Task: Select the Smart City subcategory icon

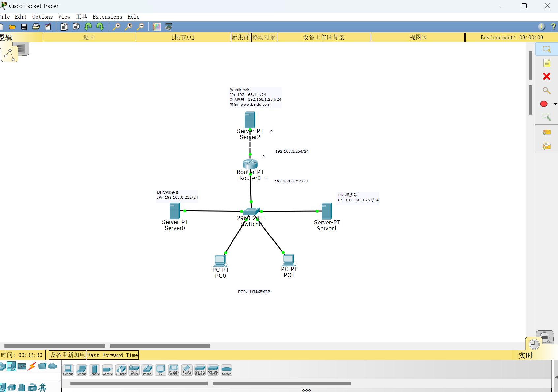Action: pyautogui.click(x=22, y=387)
